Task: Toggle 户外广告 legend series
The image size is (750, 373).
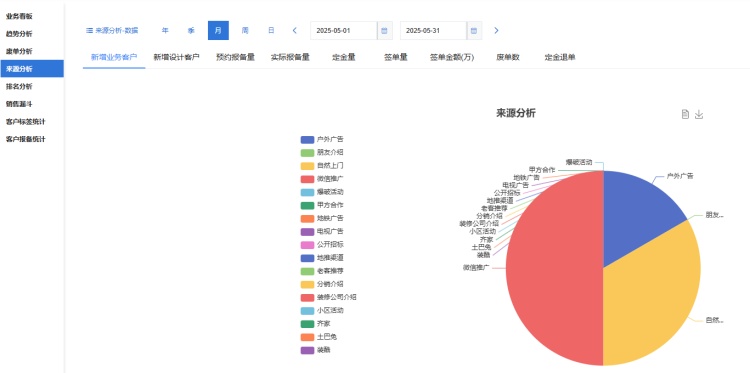Action: [322, 140]
